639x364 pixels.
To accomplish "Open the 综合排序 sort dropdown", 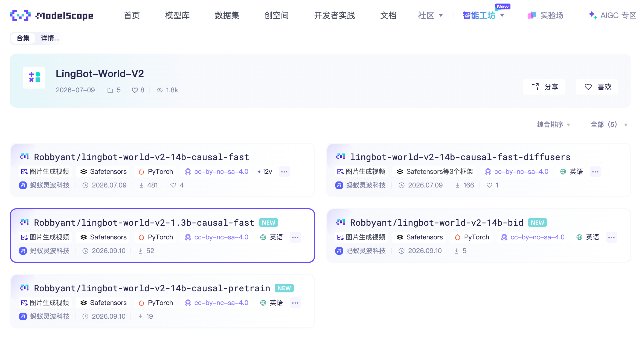I will pyautogui.click(x=554, y=125).
